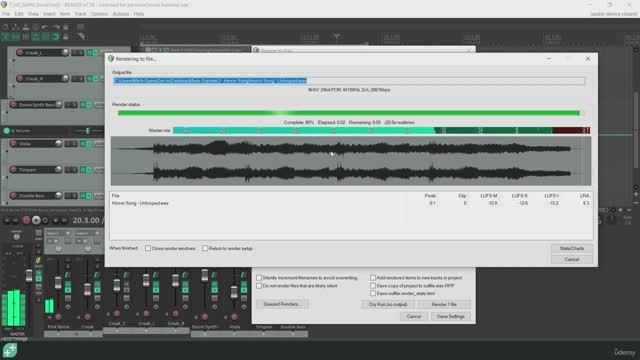Image resolution: width=640 pixels, height=360 pixels.
Task: Open the Options menu
Action: (99, 14)
